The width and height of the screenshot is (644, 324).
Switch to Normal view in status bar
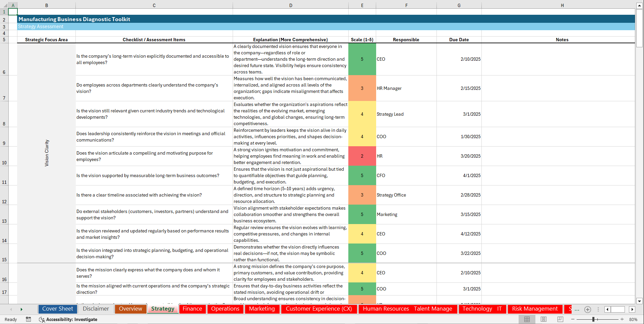(x=526, y=319)
